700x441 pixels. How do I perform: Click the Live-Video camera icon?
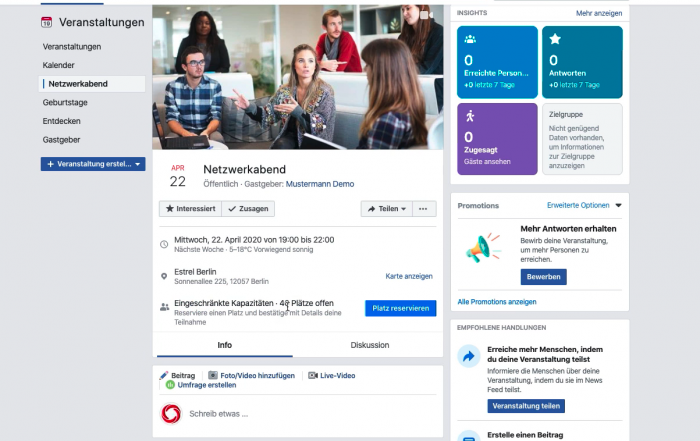(x=313, y=375)
